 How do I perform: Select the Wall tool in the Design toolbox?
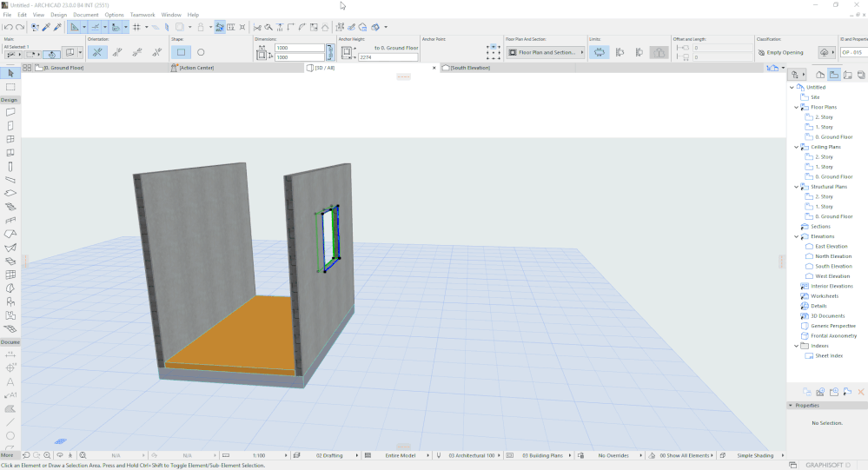click(10, 112)
